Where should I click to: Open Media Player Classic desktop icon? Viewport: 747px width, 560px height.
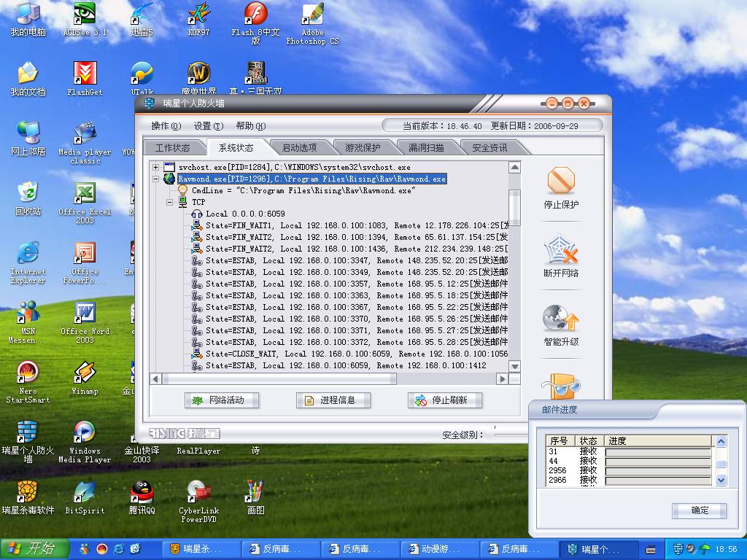(85, 143)
